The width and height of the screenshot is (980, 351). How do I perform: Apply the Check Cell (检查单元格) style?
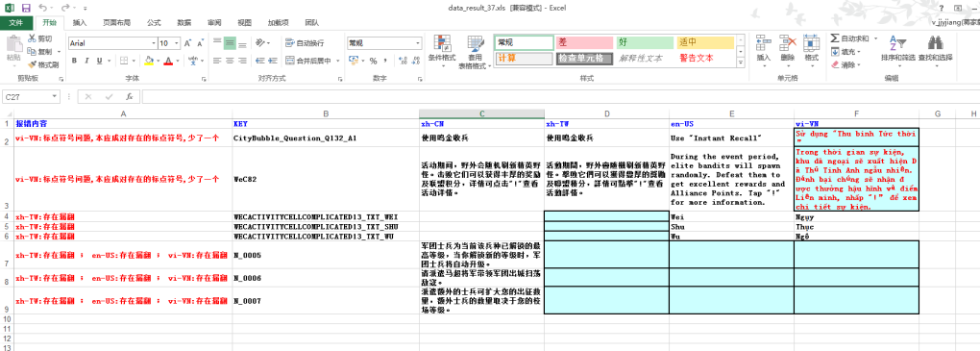pyautogui.click(x=584, y=58)
